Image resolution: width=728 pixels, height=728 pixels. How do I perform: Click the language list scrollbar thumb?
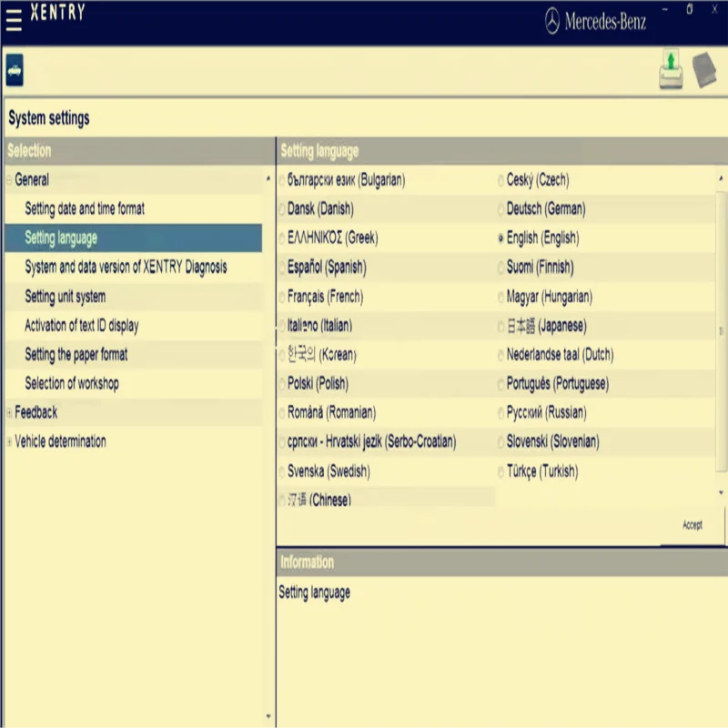[x=721, y=331]
